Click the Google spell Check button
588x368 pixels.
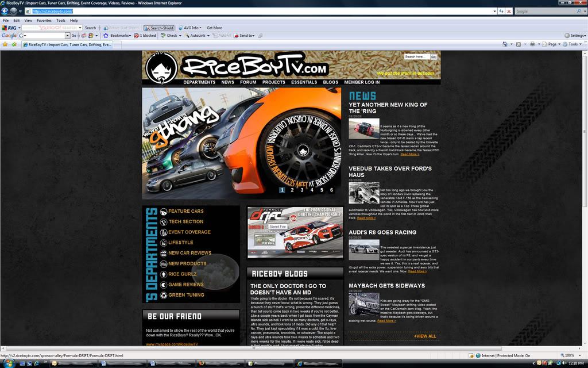coord(169,36)
